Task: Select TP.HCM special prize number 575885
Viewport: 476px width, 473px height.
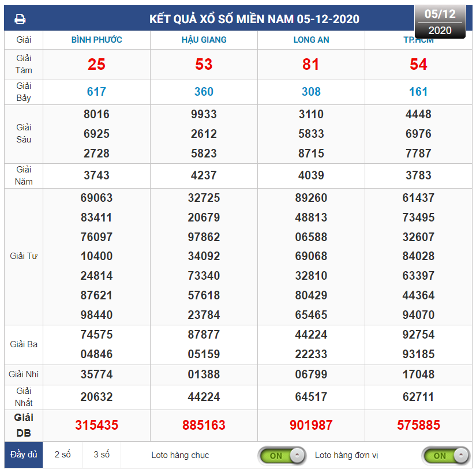Action: pos(418,425)
